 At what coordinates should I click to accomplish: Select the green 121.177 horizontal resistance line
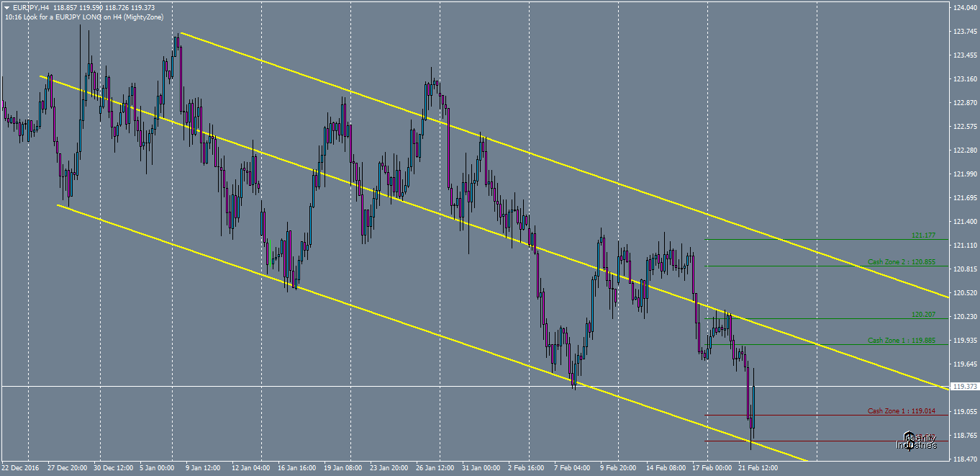pos(791,238)
